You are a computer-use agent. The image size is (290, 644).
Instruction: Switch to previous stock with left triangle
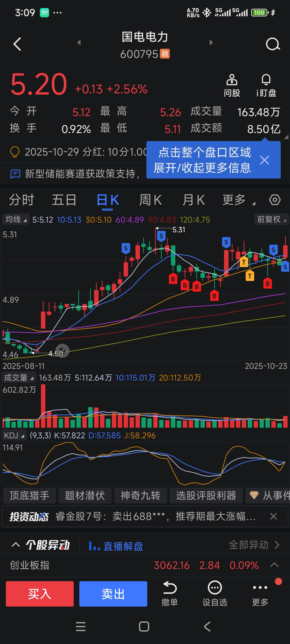tap(79, 42)
